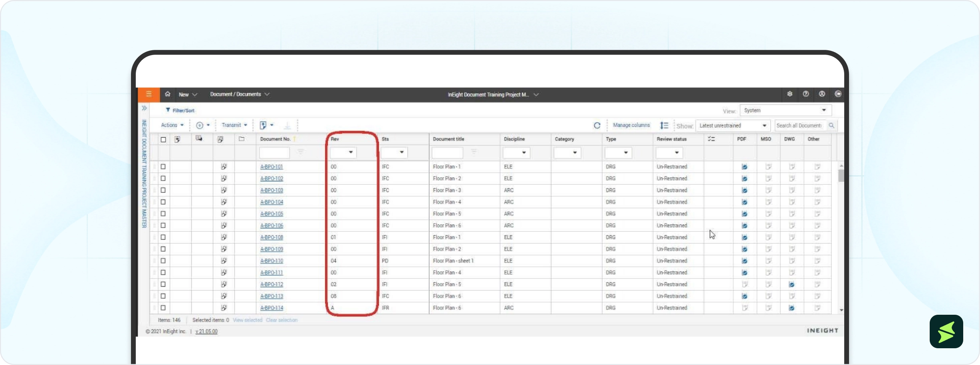Open document link A-BPO-113
This screenshot has height=365, width=980.
tap(272, 296)
